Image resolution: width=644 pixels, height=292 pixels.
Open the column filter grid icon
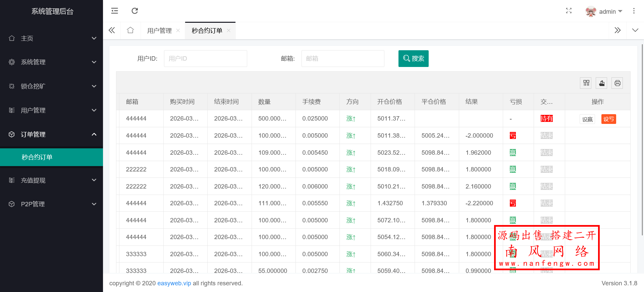point(586,83)
